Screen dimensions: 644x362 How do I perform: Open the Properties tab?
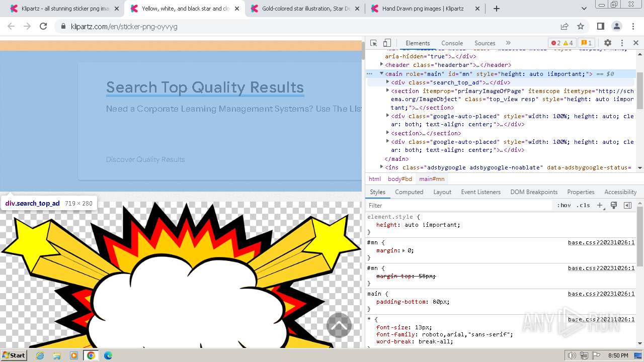point(581,192)
